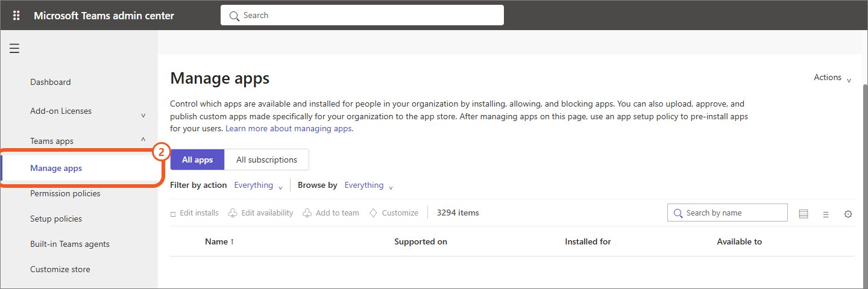
Task: Click the magnifier icon in top search
Action: pyautogui.click(x=234, y=16)
